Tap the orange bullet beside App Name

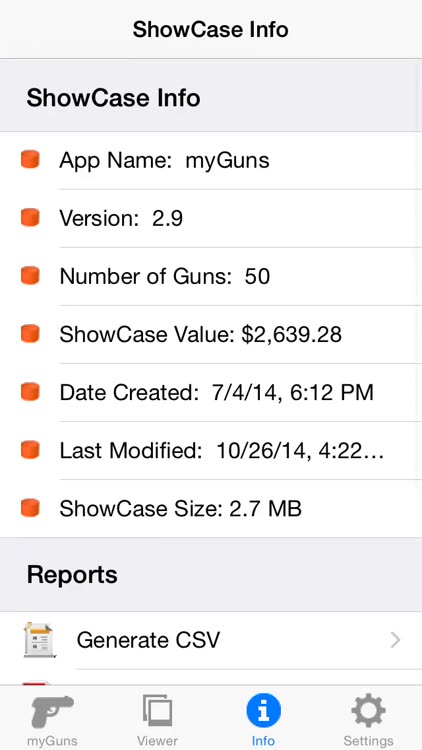point(30,160)
